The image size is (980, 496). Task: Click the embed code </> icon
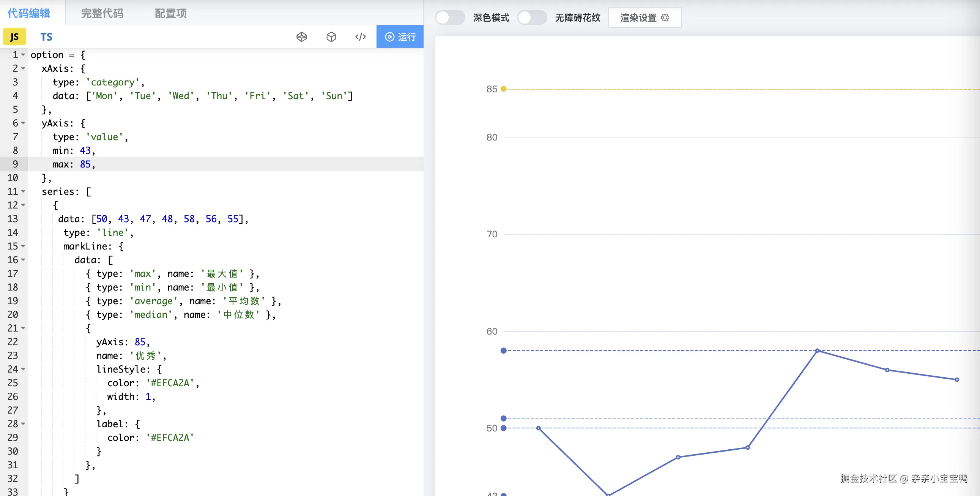[x=361, y=36]
